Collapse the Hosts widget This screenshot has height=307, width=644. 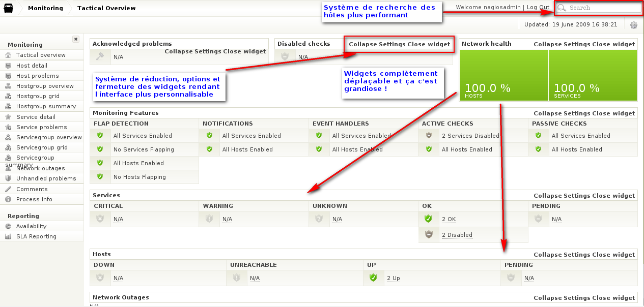(x=547, y=255)
